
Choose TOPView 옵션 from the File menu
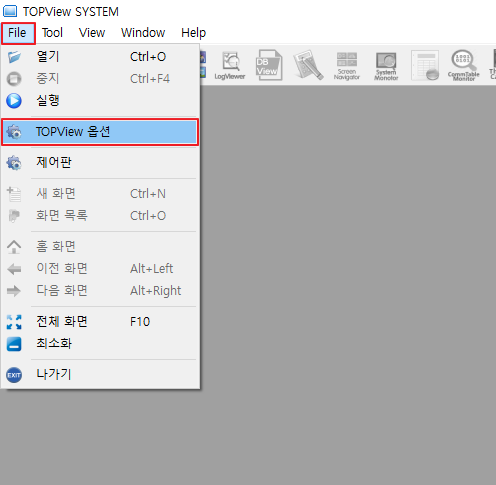[x=100, y=132]
